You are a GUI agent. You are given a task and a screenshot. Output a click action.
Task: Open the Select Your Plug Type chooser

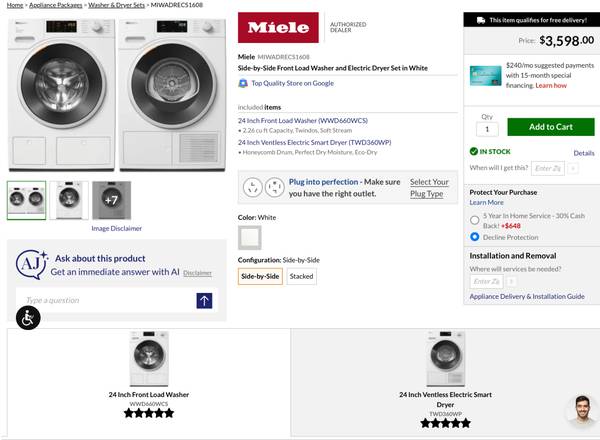[x=428, y=187]
